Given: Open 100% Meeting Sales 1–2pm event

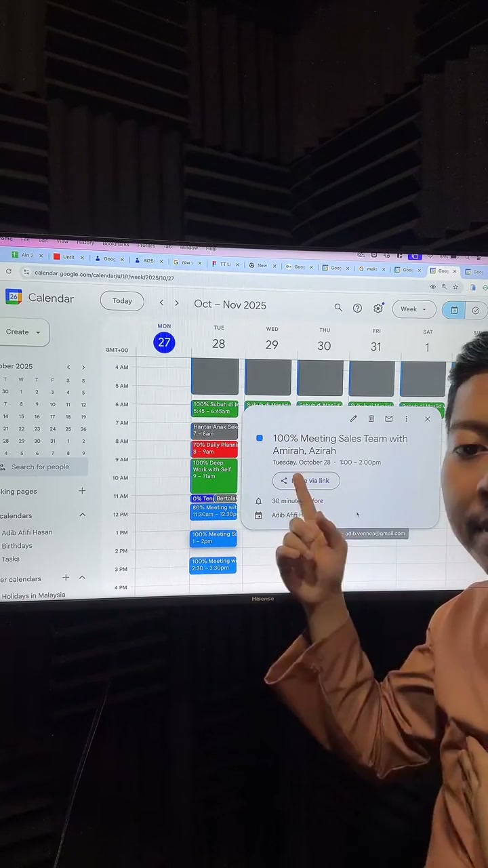Looking at the screenshot, I should pos(213,538).
